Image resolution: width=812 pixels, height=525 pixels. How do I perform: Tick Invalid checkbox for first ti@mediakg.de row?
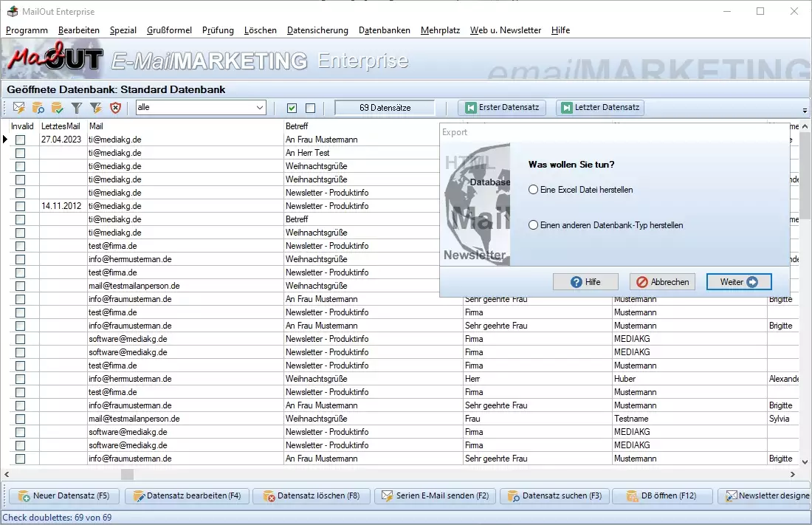point(21,140)
